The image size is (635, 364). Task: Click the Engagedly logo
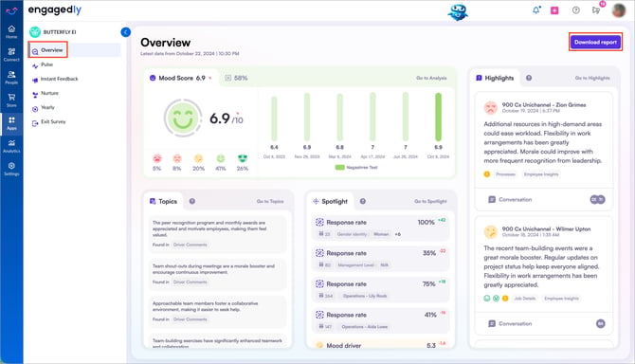tap(55, 10)
